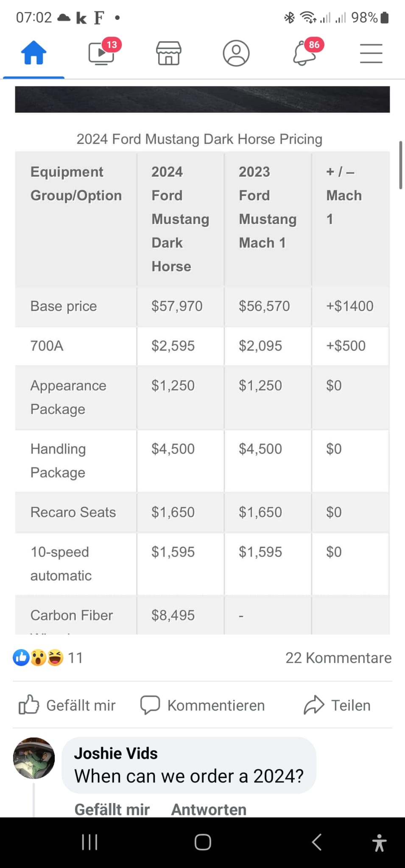View the 22 Kommentare link
The width and height of the screenshot is (405, 868).
pyautogui.click(x=338, y=658)
